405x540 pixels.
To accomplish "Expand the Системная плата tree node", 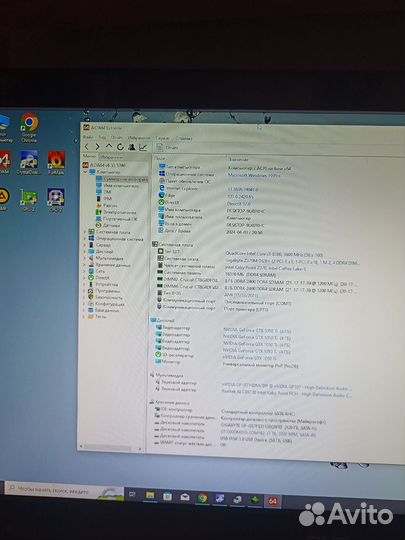I will coord(85,232).
